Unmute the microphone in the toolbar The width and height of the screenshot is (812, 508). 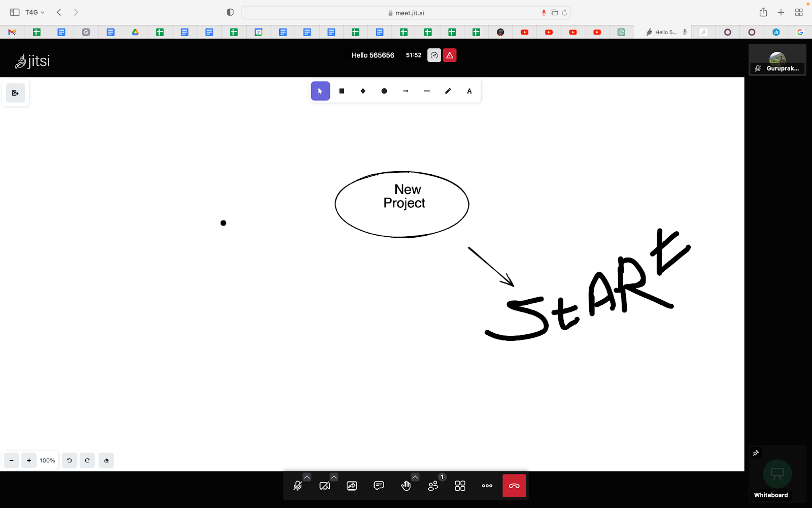[298, 486]
